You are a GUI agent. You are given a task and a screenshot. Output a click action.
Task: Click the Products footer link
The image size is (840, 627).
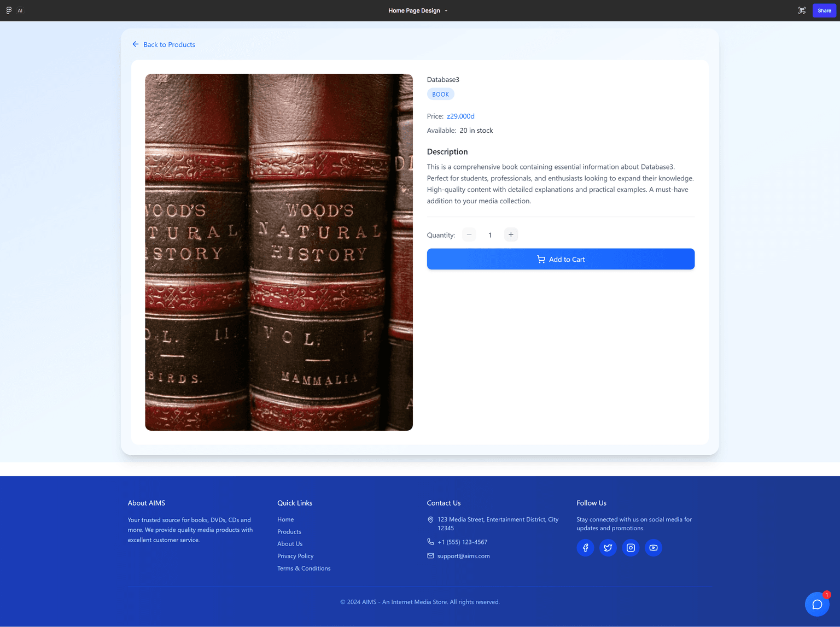pyautogui.click(x=289, y=532)
